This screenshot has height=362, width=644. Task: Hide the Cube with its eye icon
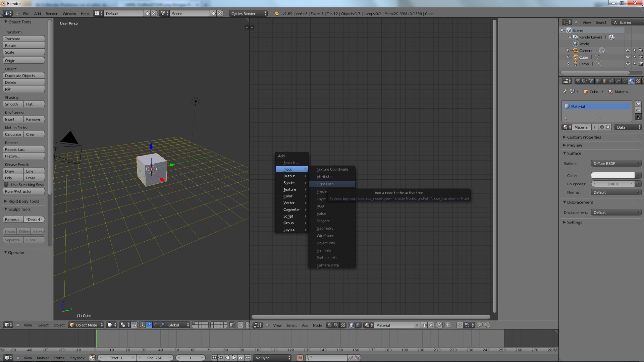click(x=628, y=57)
